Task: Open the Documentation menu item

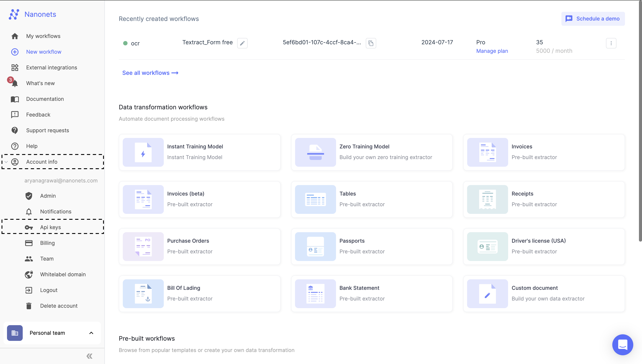Action: 45,99
